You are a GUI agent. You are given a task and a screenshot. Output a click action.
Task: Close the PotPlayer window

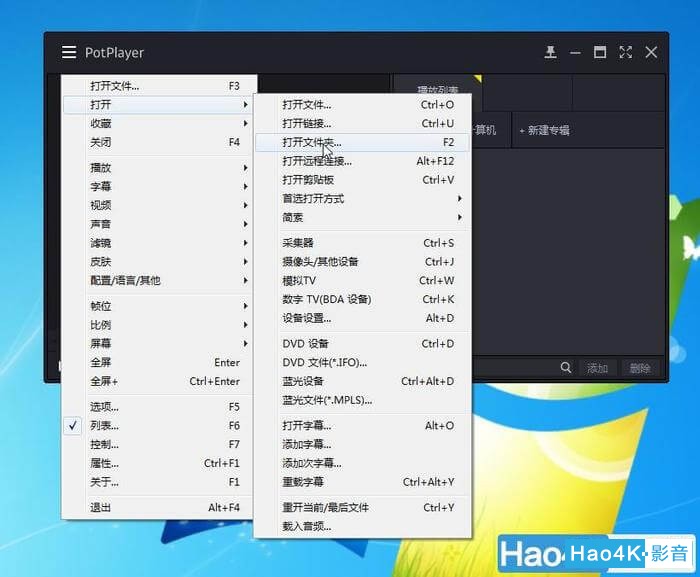(x=651, y=52)
